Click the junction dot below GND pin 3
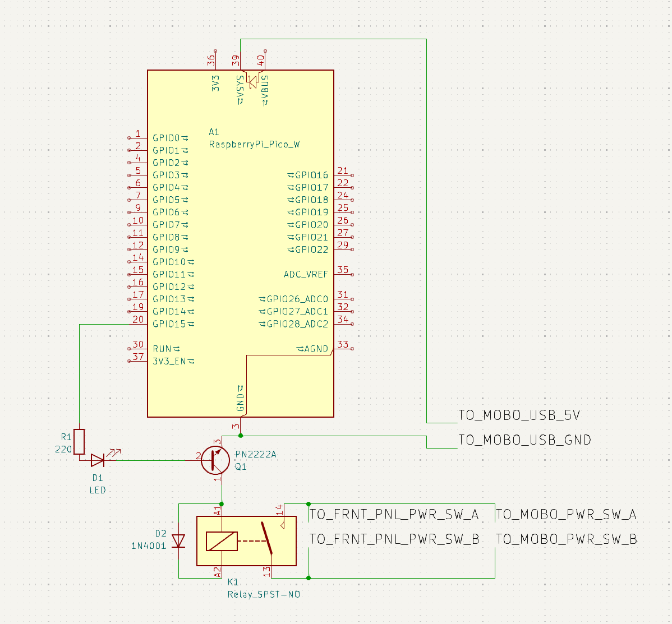The height and width of the screenshot is (624, 672). pos(241,436)
